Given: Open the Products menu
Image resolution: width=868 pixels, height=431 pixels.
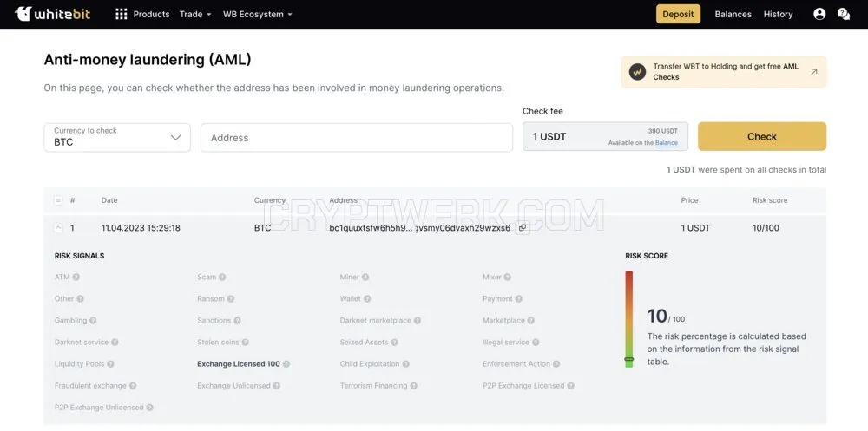Looking at the screenshot, I should click(151, 15).
